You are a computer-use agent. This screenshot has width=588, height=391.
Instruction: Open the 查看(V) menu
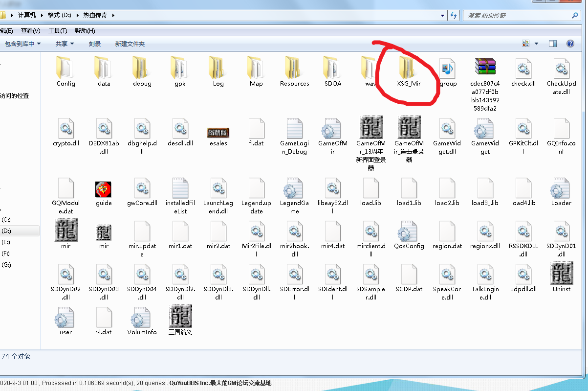(30, 31)
